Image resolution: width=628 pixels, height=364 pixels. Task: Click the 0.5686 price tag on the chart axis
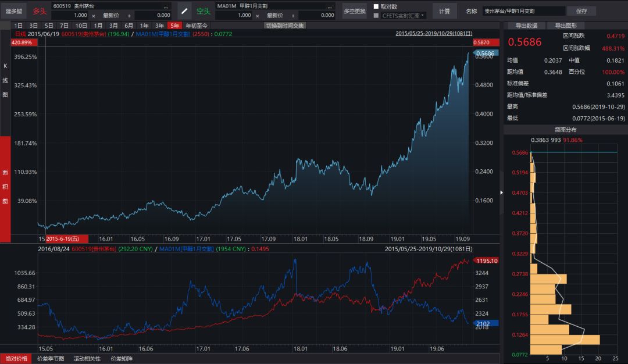click(486, 53)
